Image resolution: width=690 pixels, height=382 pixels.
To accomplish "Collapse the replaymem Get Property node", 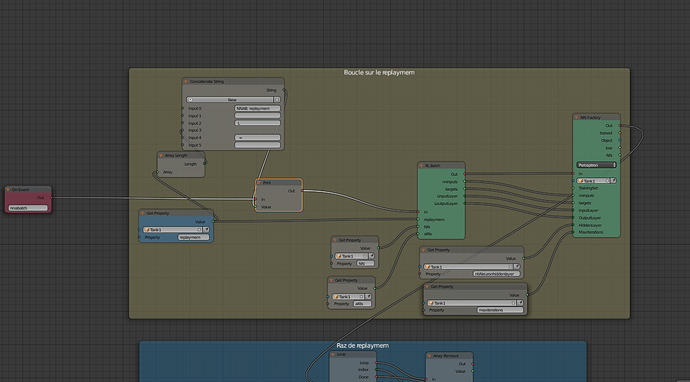I will coord(143,213).
